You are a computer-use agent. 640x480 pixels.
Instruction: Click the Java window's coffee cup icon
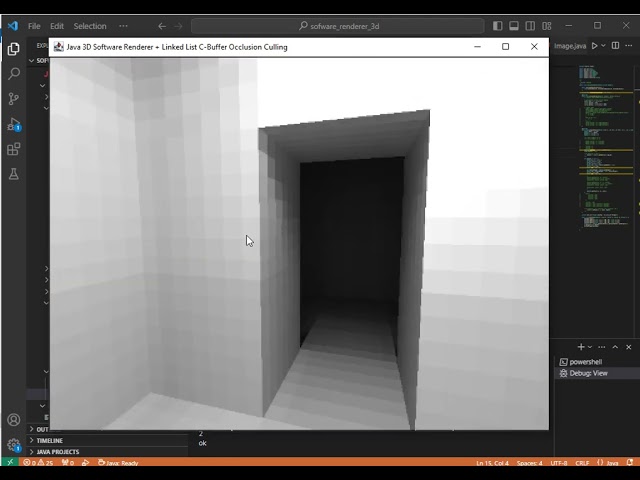pos(58,47)
